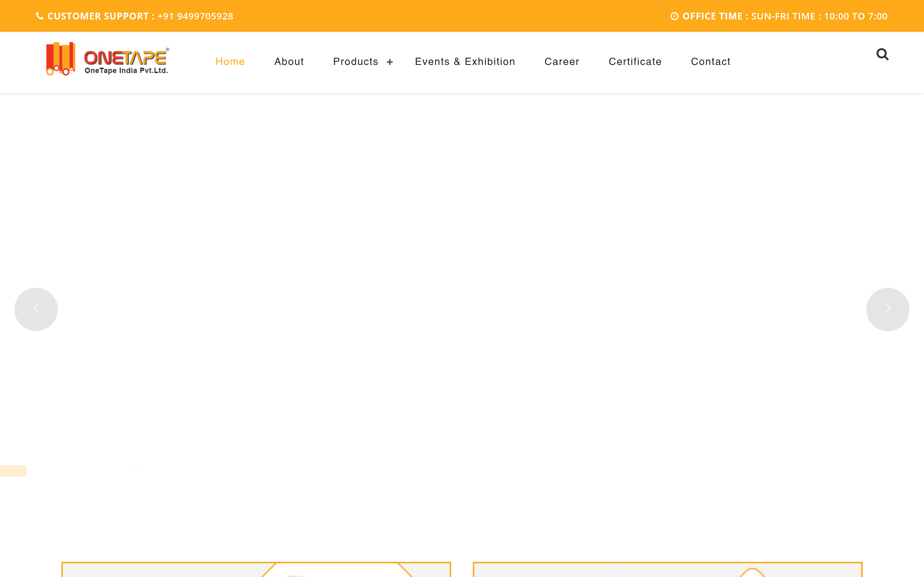Image resolution: width=924 pixels, height=577 pixels.
Task: Expand Products submenu plus sign
Action: [389, 62]
